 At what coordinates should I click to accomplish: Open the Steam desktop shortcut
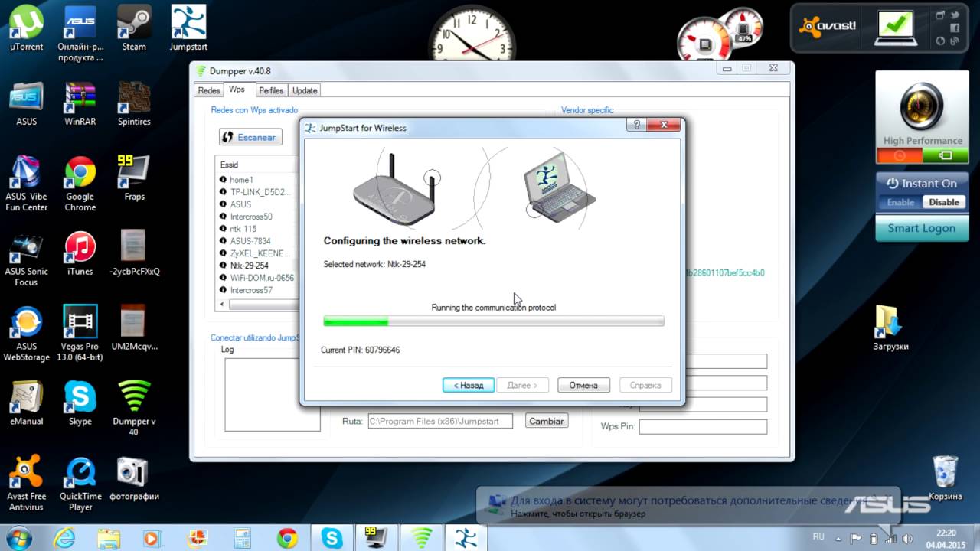point(134,28)
